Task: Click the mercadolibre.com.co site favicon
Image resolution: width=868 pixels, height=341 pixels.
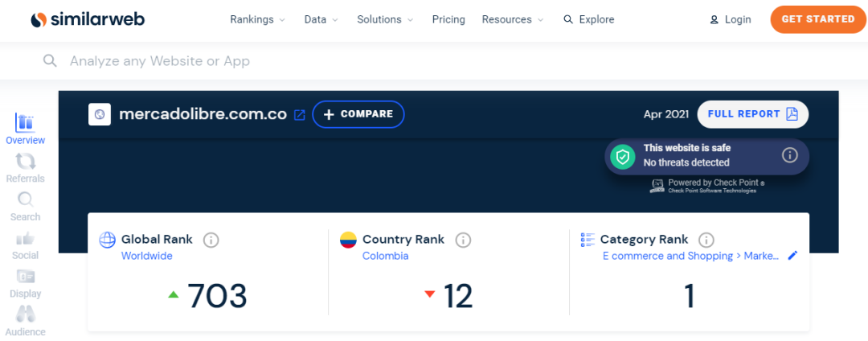Action: coord(100,114)
